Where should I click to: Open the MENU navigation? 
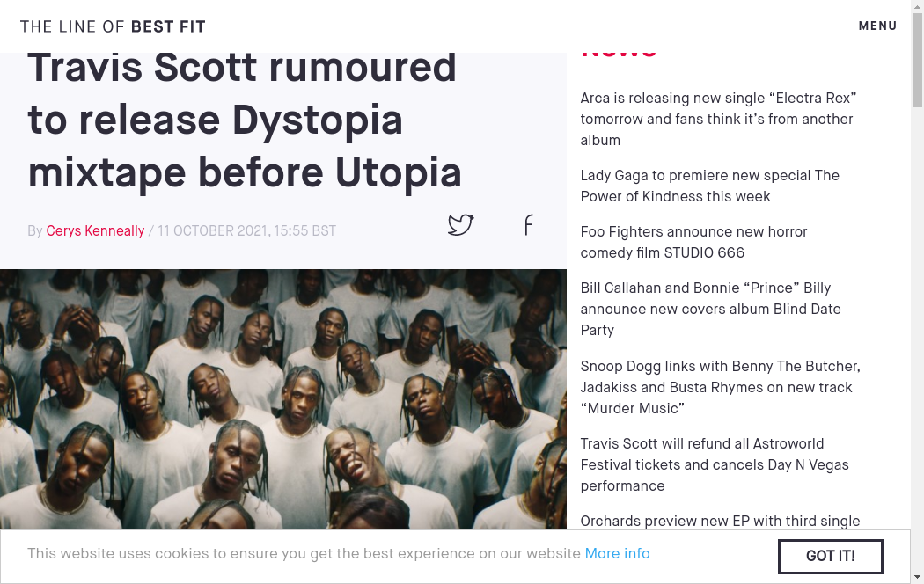[877, 26]
